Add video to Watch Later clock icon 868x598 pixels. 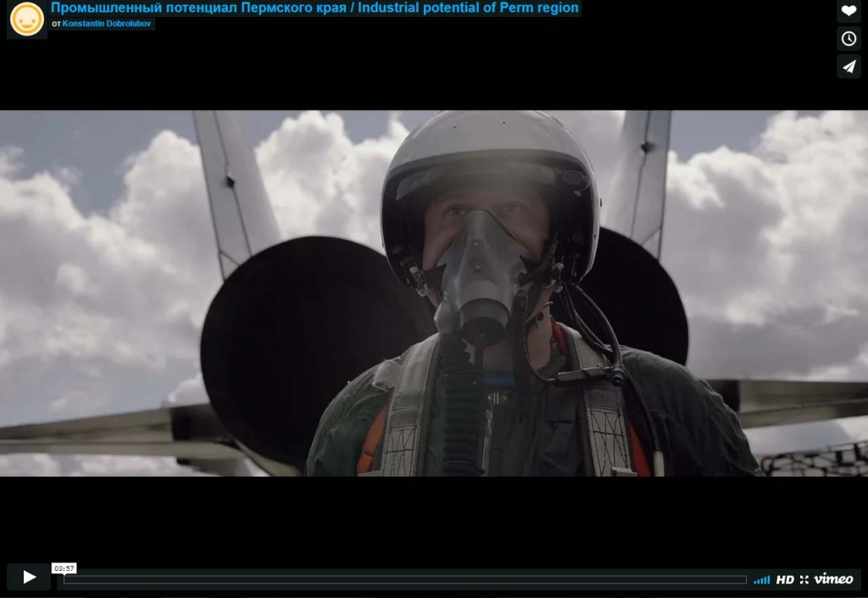point(849,38)
